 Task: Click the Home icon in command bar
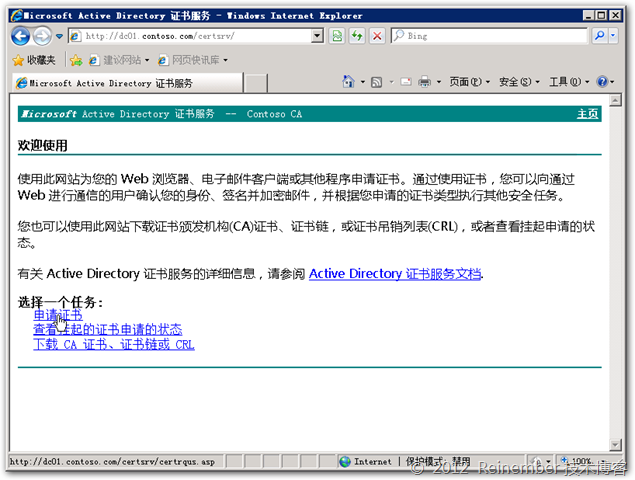click(348, 82)
